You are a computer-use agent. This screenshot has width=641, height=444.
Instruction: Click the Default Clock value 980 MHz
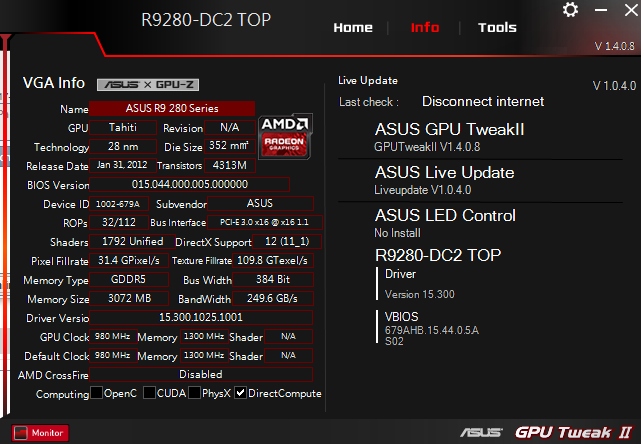pyautogui.click(x=113, y=355)
